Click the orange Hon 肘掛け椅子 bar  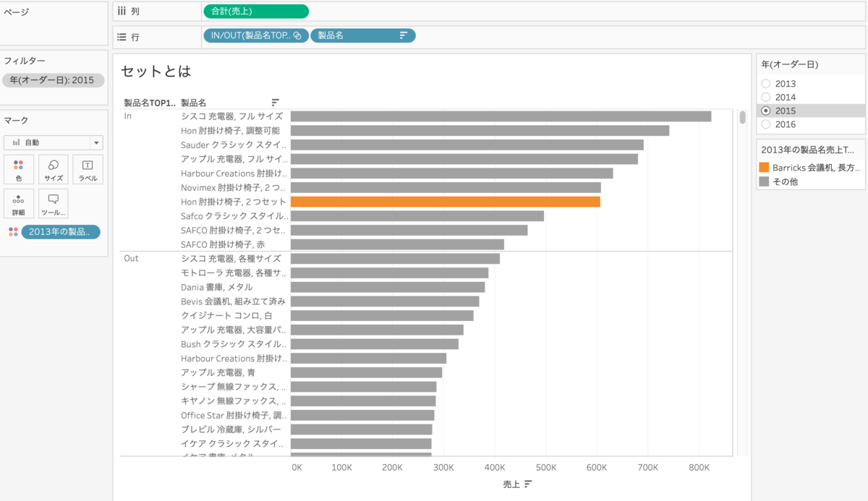click(446, 202)
